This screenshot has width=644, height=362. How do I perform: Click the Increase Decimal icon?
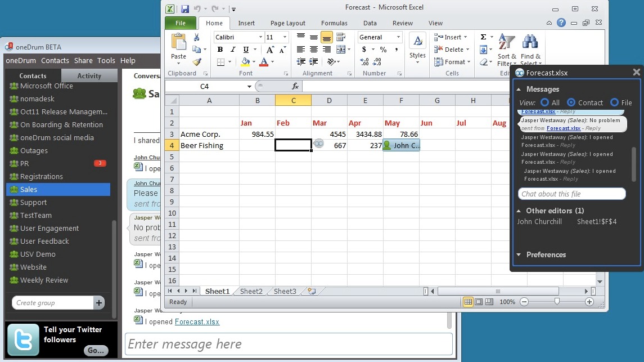click(364, 62)
